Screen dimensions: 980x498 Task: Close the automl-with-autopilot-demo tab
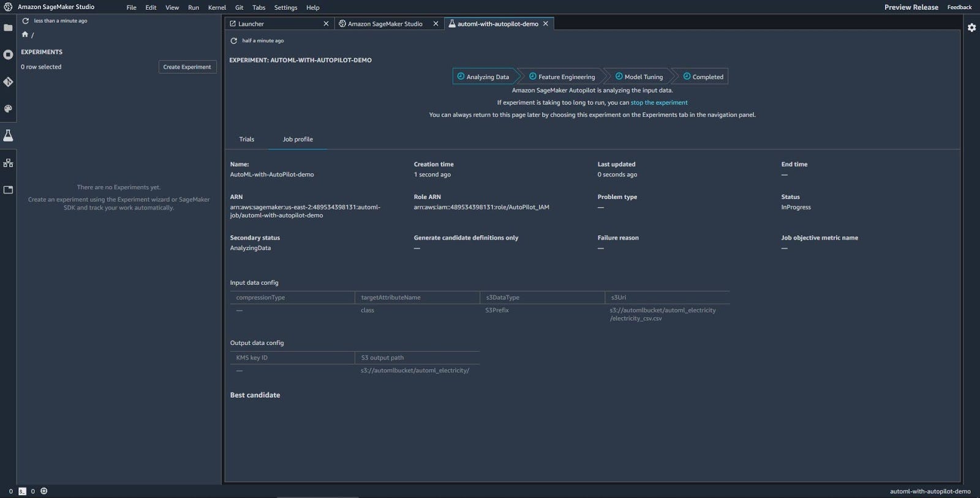(x=545, y=24)
